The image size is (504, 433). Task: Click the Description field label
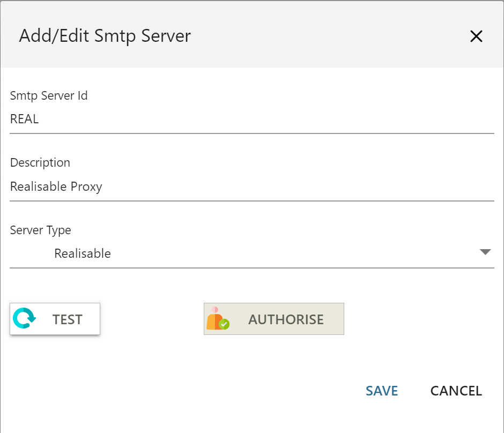point(40,162)
